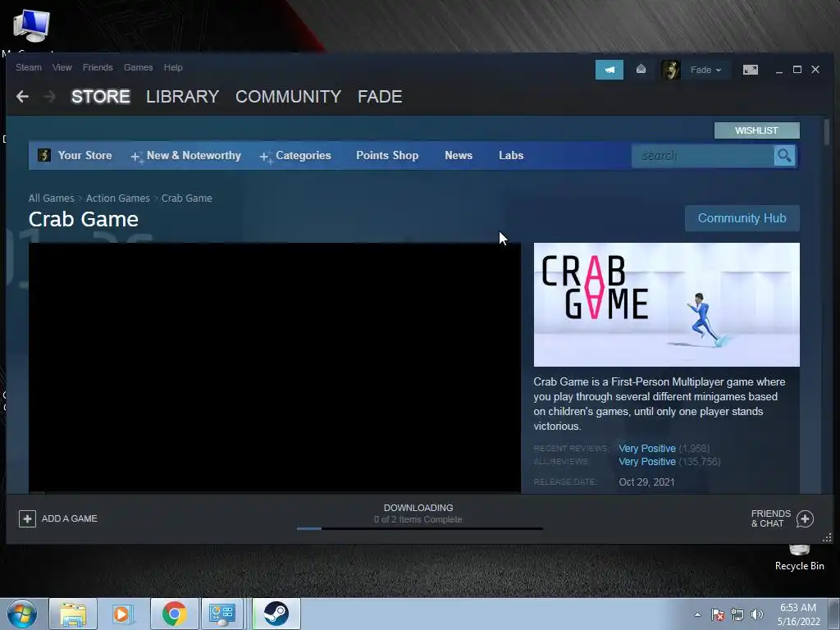Open the Labs tab

[x=511, y=155]
